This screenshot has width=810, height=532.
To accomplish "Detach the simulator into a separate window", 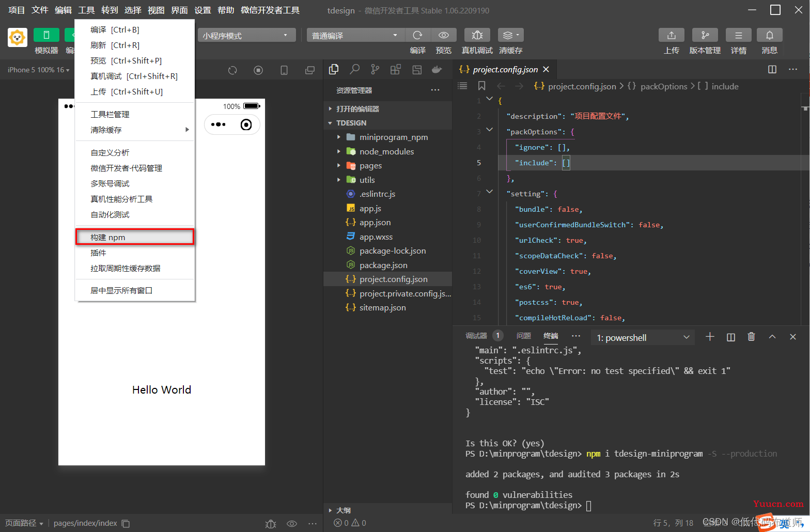I will click(310, 70).
